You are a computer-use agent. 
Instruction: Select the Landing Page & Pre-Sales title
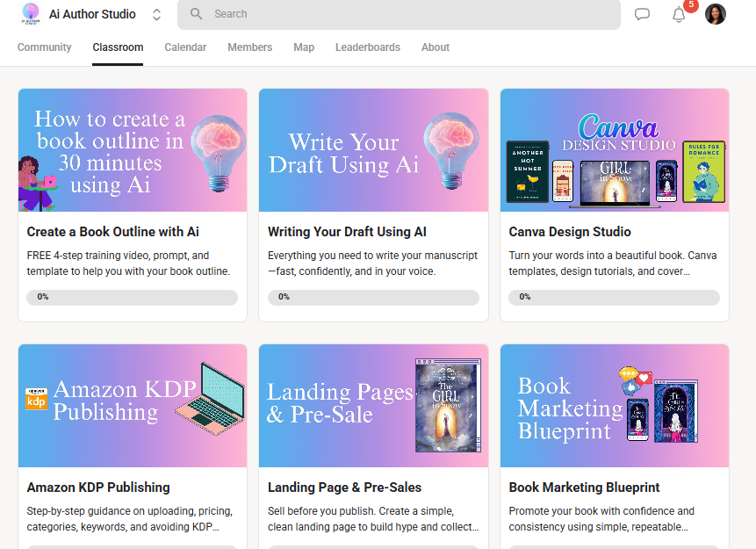[x=344, y=488]
